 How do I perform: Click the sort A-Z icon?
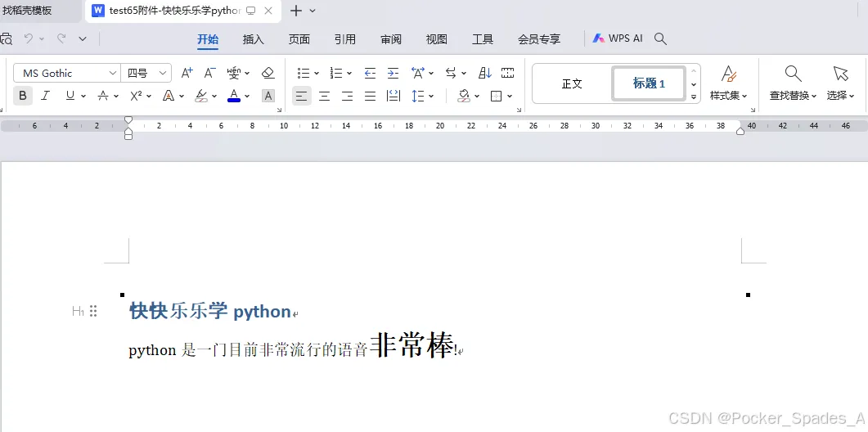(485, 73)
